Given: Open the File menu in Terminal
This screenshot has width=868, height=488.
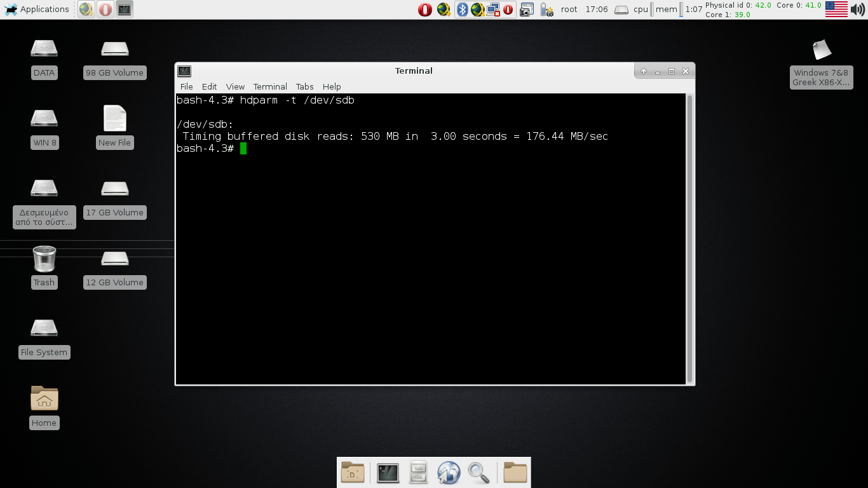Looking at the screenshot, I should pos(186,86).
